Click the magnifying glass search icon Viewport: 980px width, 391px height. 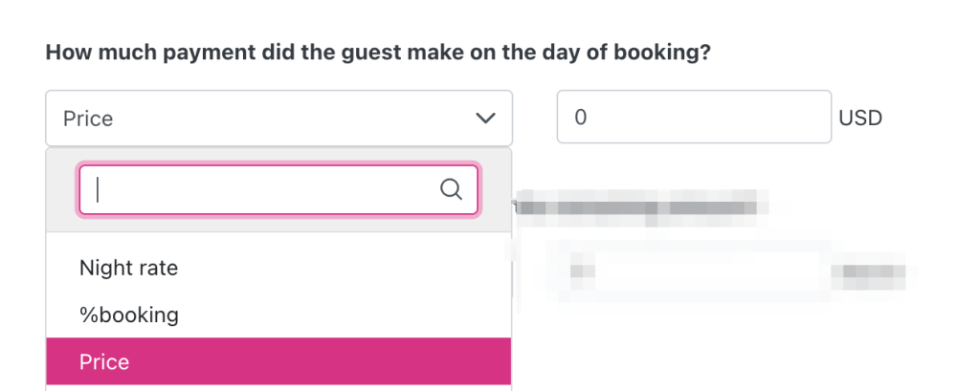(x=451, y=189)
